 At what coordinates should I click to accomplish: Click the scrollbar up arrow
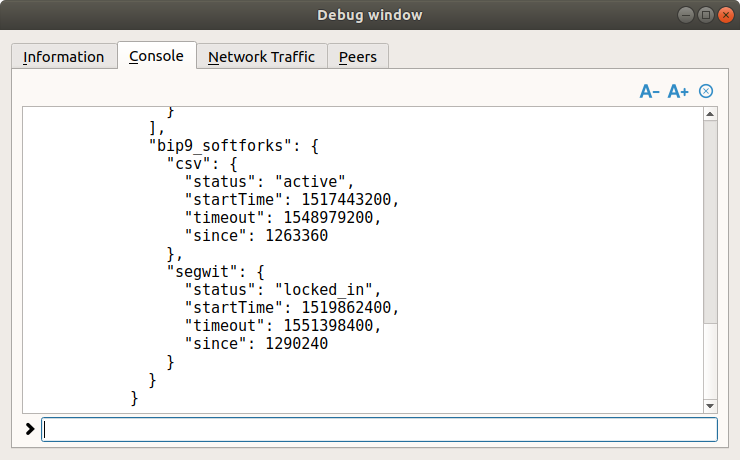(x=710, y=114)
